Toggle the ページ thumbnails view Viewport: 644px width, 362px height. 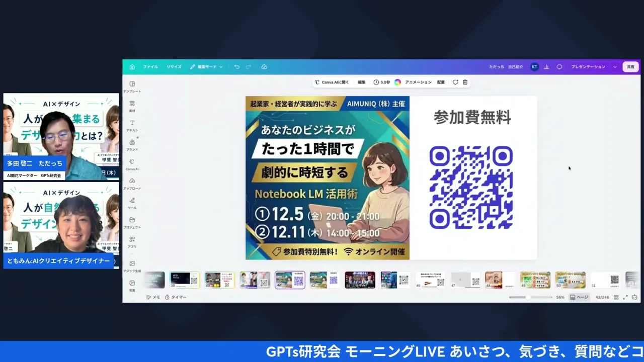(x=579, y=297)
